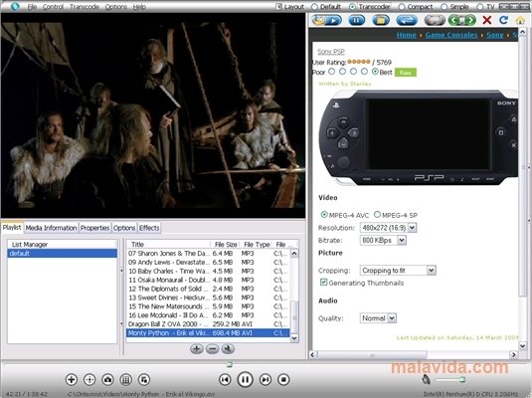Select the Default layout radio button
532x398 pixels.
click(x=314, y=6)
